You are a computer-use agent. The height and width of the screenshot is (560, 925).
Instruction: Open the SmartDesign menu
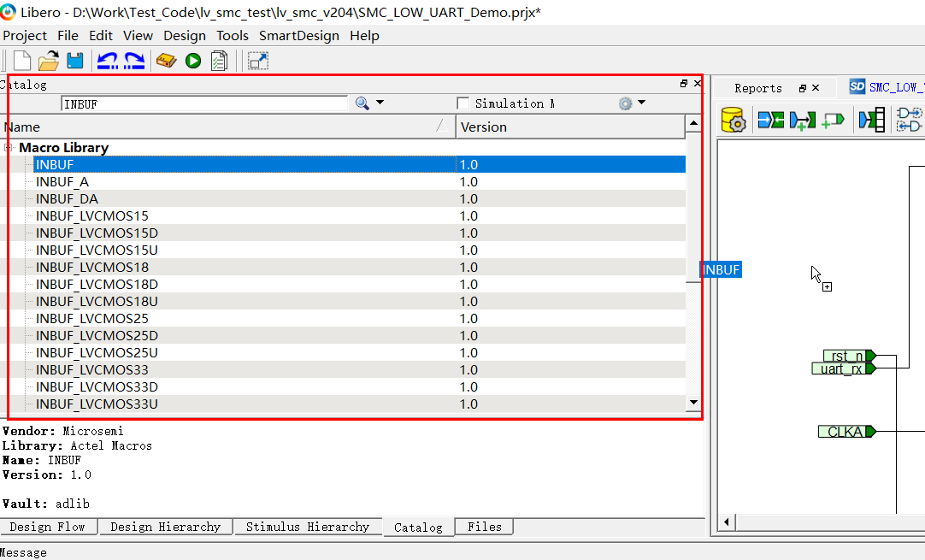(299, 36)
